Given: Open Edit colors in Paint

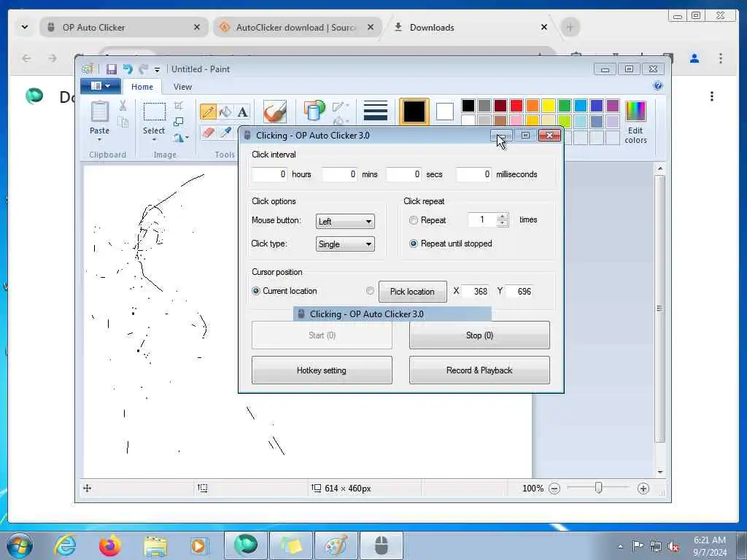Looking at the screenshot, I should coord(635,122).
